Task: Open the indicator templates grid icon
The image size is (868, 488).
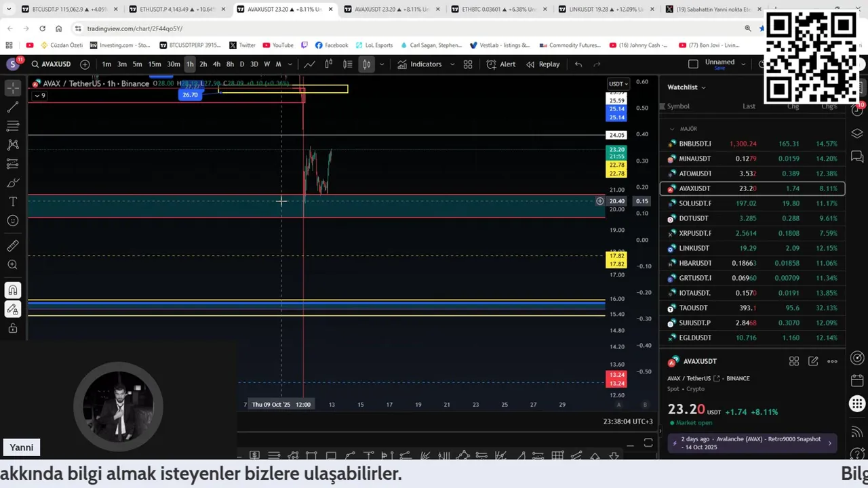Action: (x=468, y=64)
